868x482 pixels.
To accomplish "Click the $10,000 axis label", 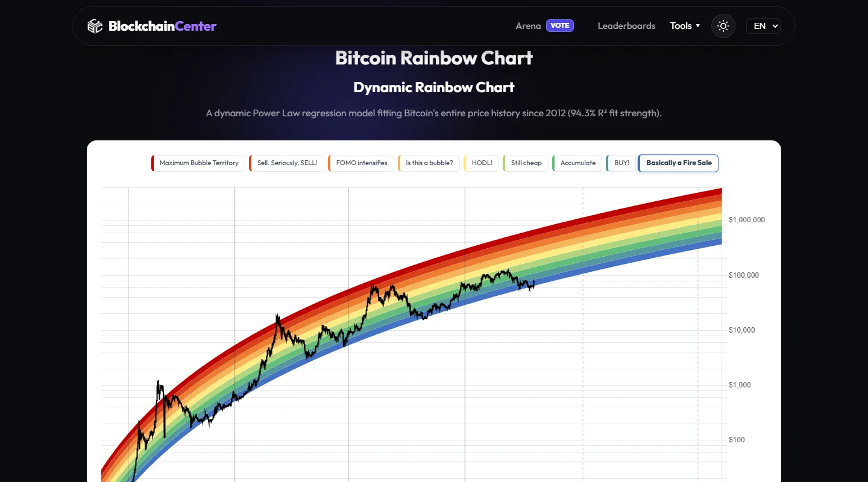I will [741, 330].
